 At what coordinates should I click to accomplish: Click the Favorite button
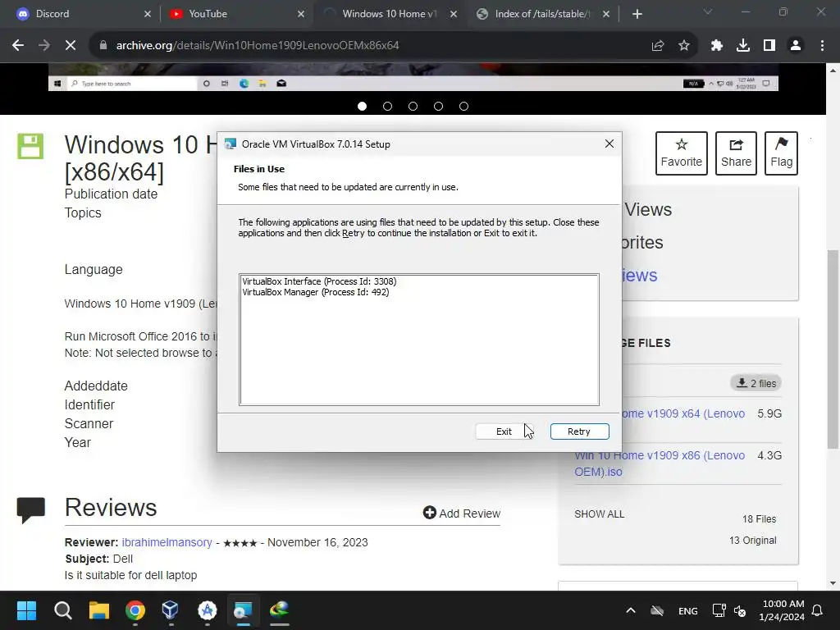[682, 153]
